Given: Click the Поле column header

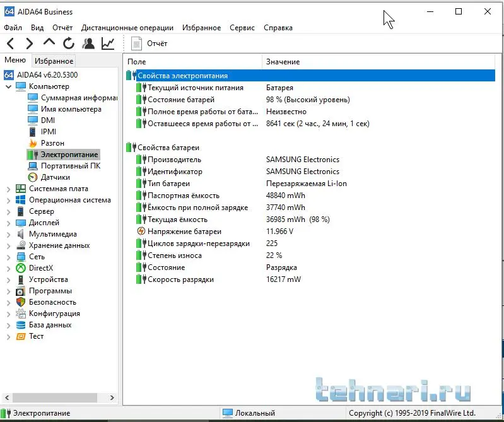Looking at the screenshot, I should pos(194,62).
